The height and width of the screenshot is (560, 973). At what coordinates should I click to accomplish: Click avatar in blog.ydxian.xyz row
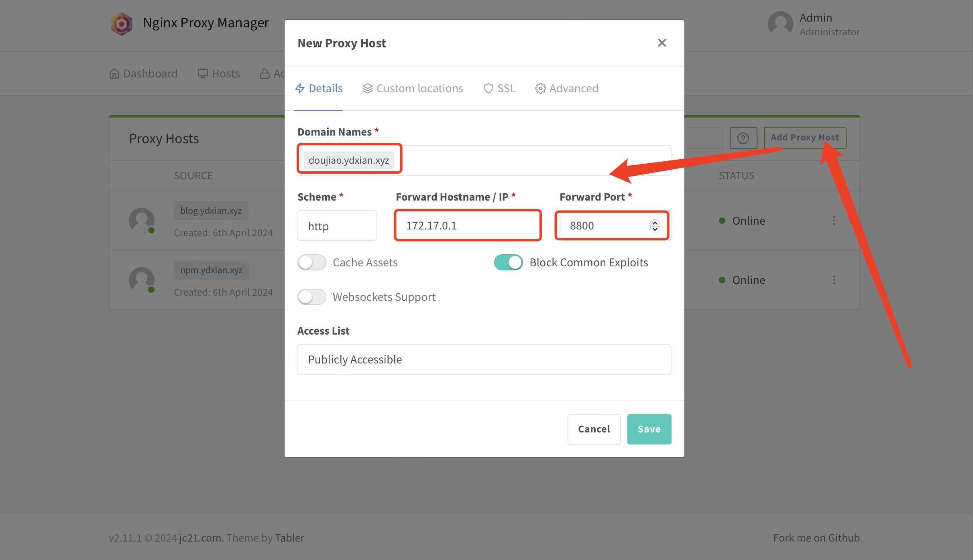pyautogui.click(x=142, y=221)
